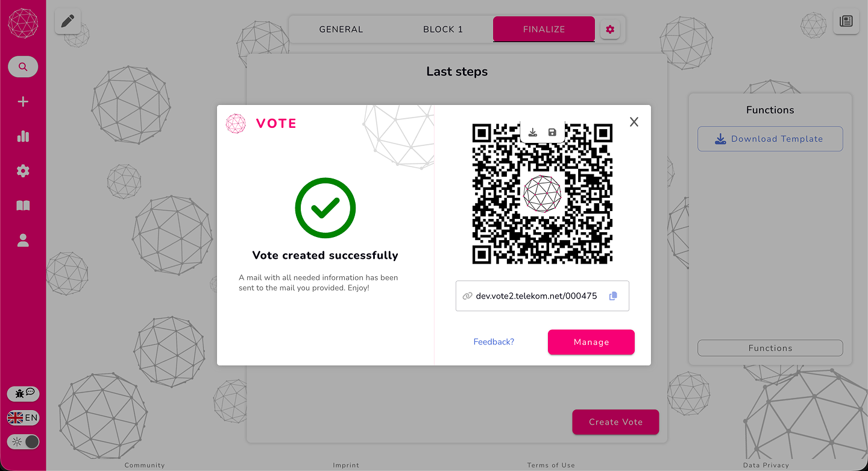The height and width of the screenshot is (471, 868).
Task: Open the gear icon next to the FINALIZE tab
Action: pyautogui.click(x=610, y=29)
